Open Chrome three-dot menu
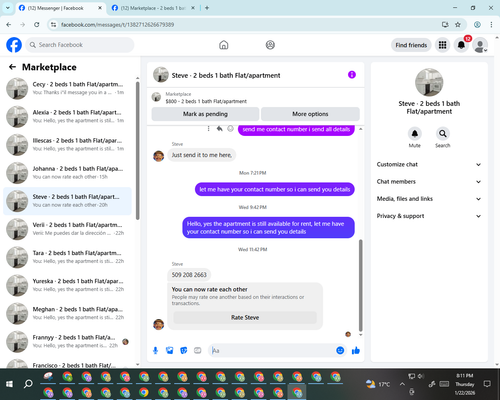This screenshot has width=500, height=400. (x=491, y=25)
